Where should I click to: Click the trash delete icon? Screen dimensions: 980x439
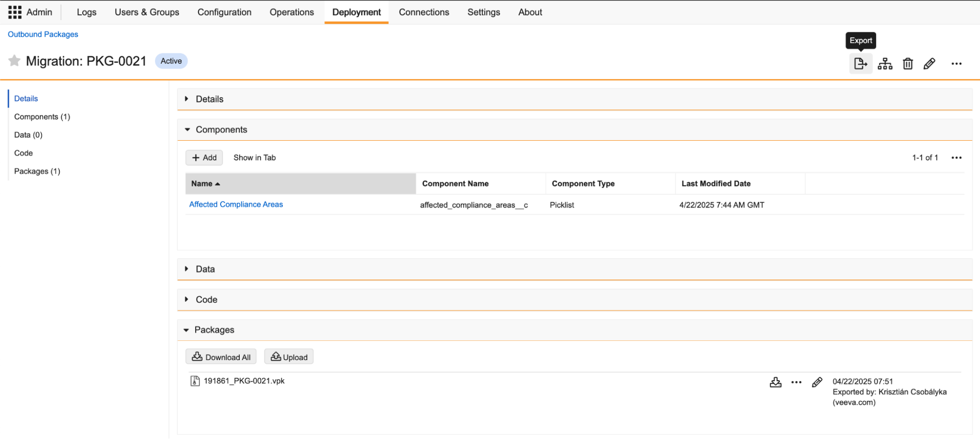907,64
